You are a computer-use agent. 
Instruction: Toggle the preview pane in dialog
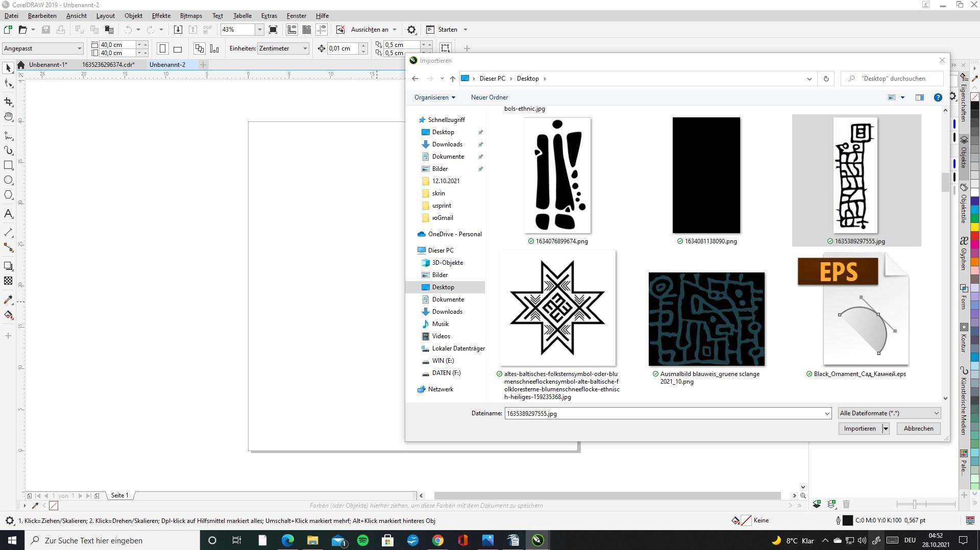click(919, 97)
